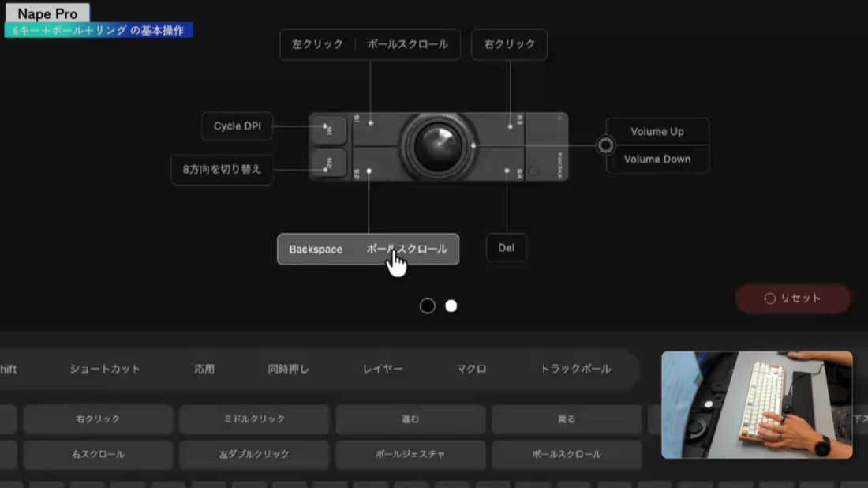Select top ボールスクロール label beside 左クリック

click(x=407, y=44)
